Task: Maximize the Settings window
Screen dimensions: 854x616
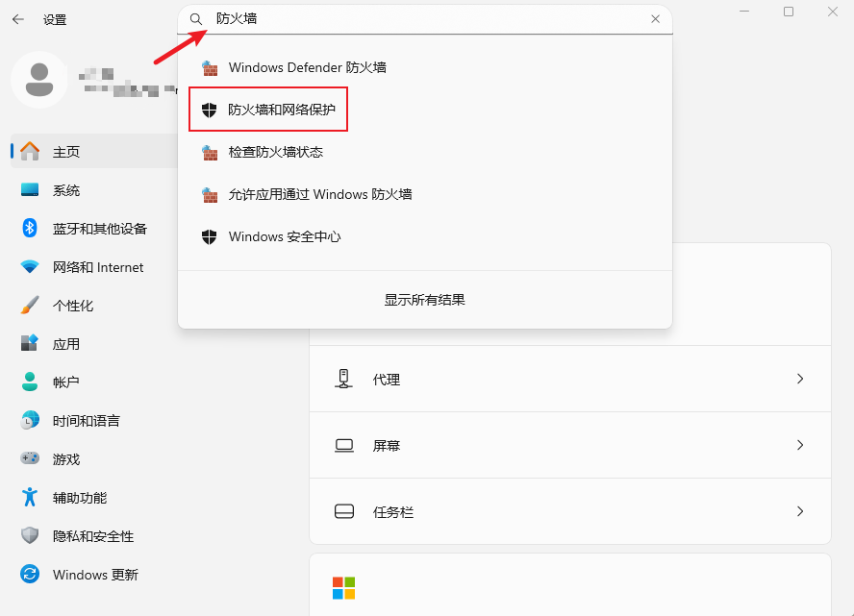Action: tap(789, 12)
